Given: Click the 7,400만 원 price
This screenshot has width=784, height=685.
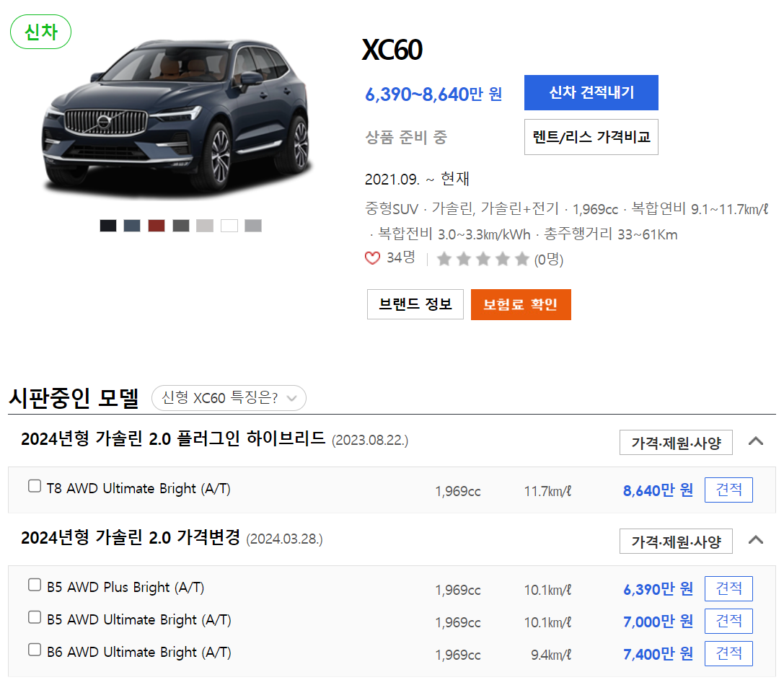Looking at the screenshot, I should [x=658, y=654].
